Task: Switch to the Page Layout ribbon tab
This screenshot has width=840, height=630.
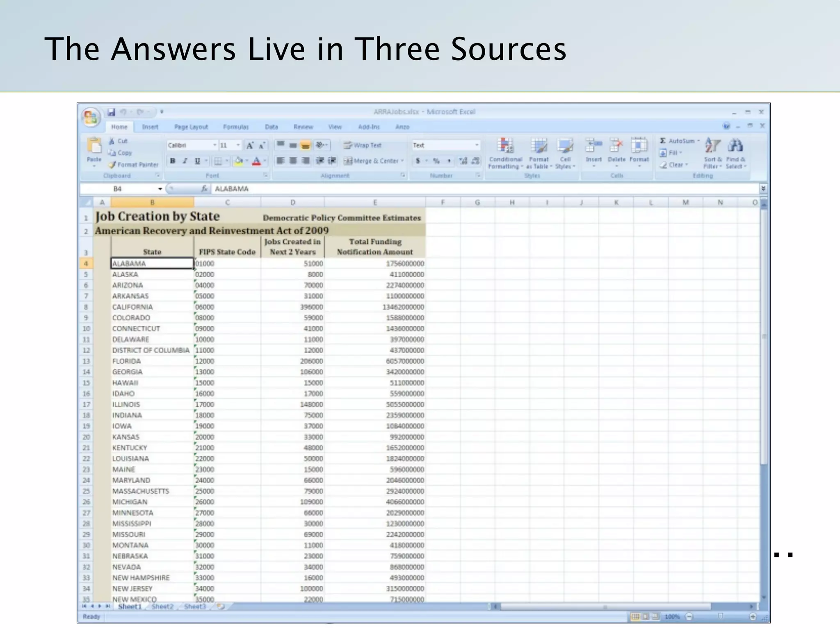Action: (191, 127)
